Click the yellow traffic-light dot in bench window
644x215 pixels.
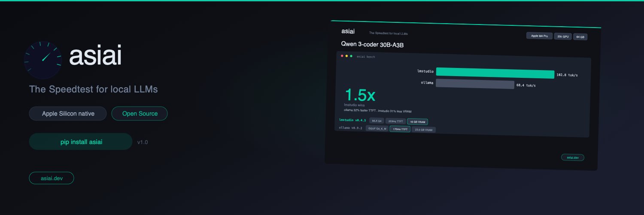346,56
